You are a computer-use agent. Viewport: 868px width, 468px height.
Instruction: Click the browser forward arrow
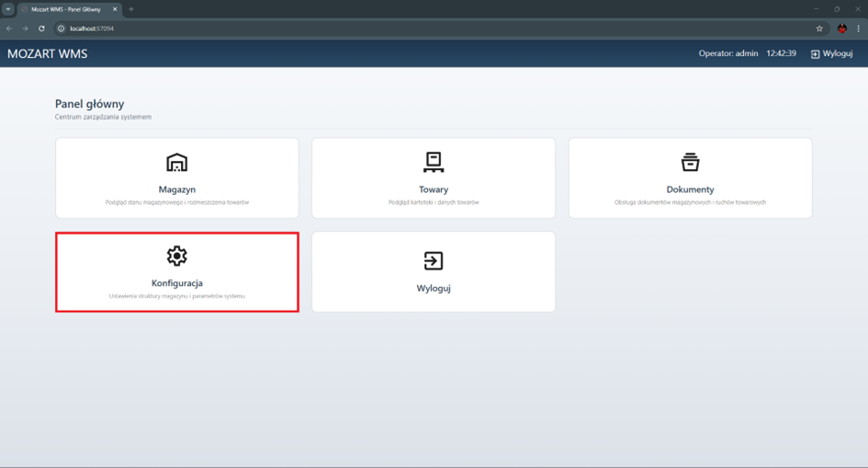pos(25,29)
